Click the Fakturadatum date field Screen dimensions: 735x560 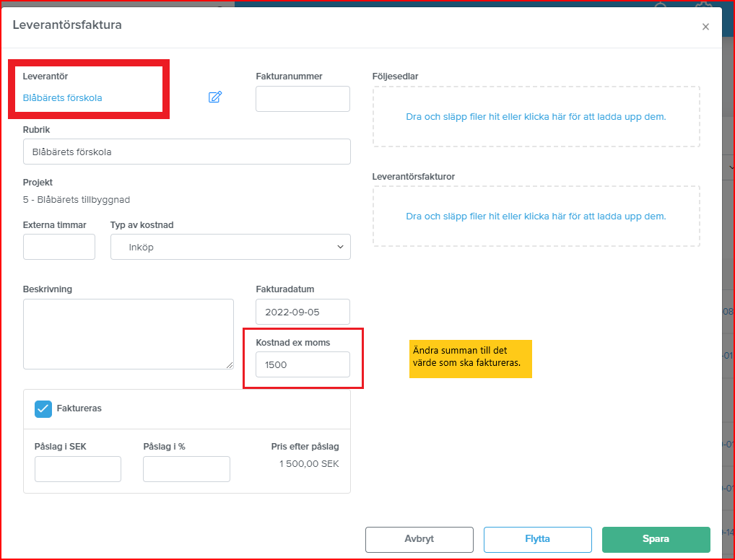coord(303,312)
